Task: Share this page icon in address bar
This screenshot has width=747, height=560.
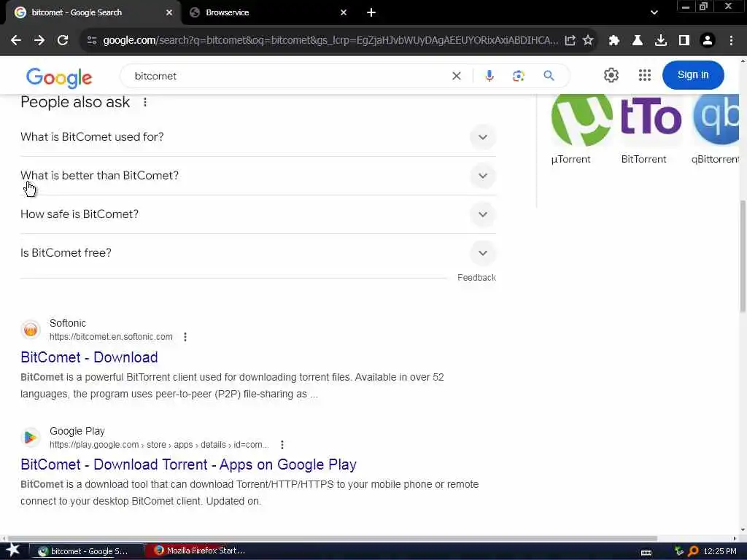Action: (x=570, y=41)
